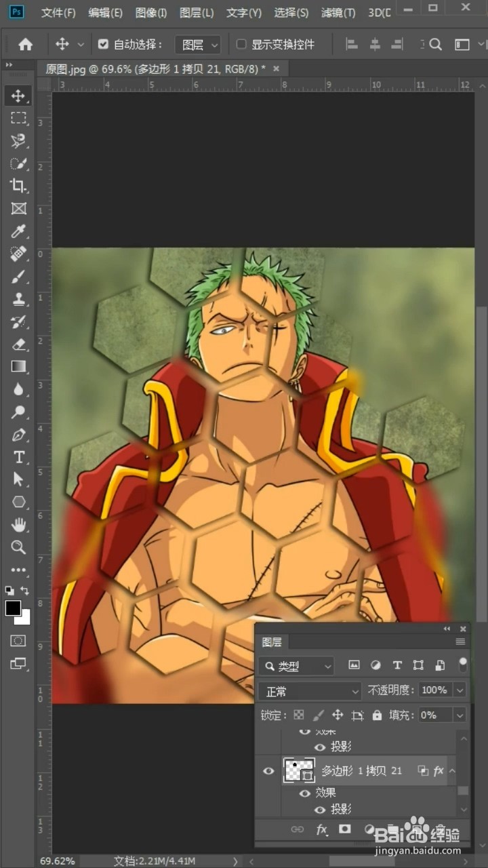Open the 填充 slider dropdown arrow

(x=460, y=715)
